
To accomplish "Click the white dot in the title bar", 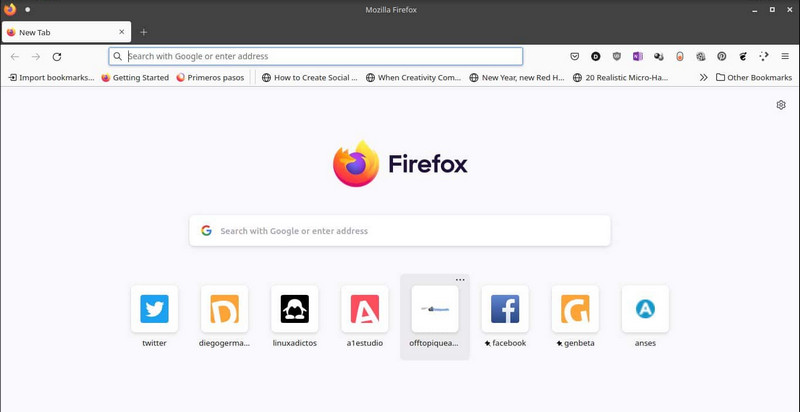I will click(28, 9).
